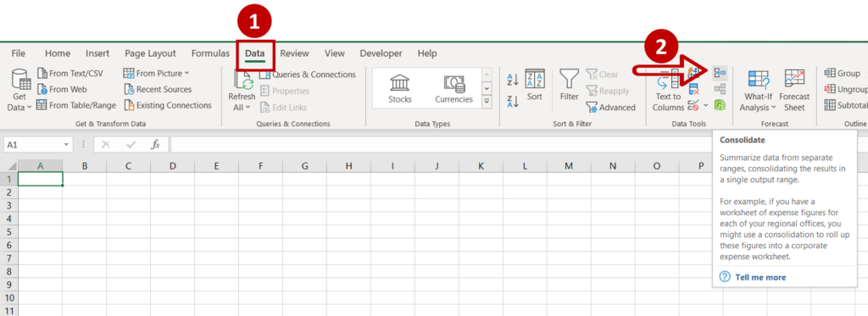Open the Page Layout tab

(150, 53)
